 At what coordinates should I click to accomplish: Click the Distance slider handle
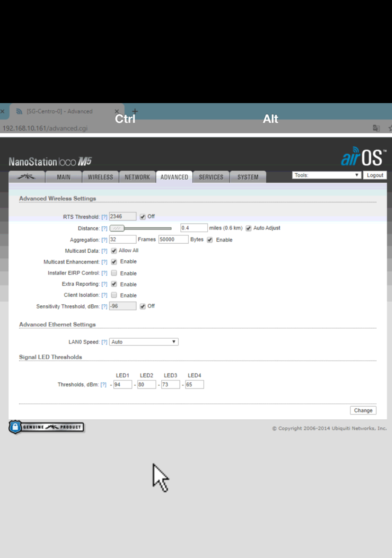click(x=117, y=228)
